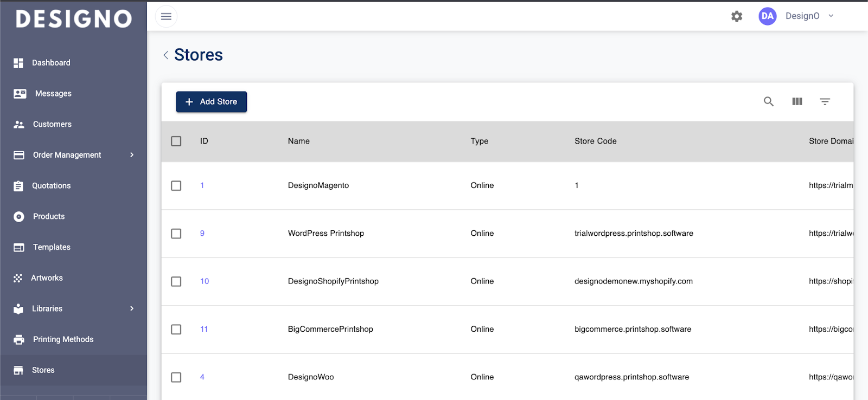This screenshot has width=868, height=400.
Task: Open Templates from the sidebar
Action: click(x=52, y=247)
